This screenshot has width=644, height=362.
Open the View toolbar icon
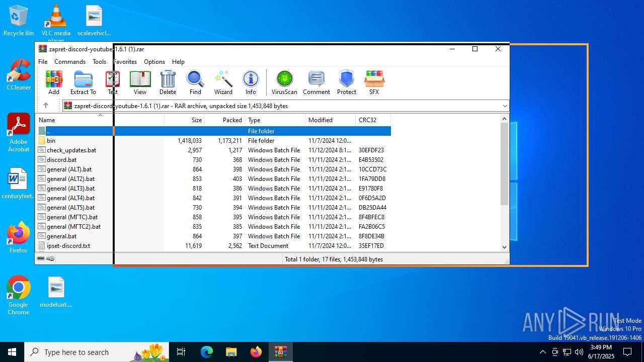140,82
